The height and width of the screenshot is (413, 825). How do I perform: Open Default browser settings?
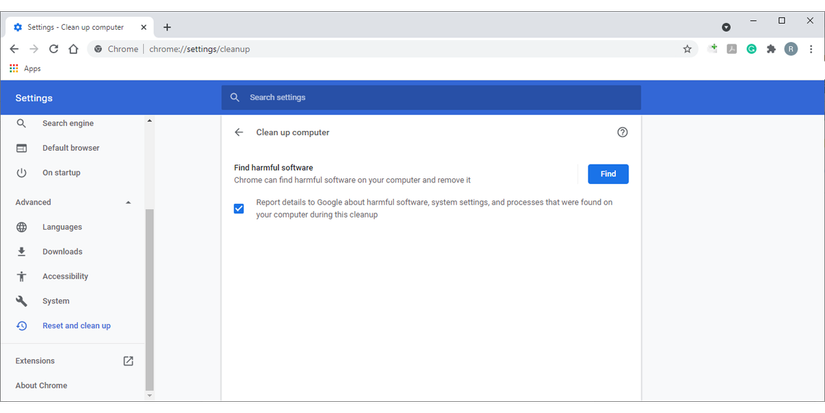coord(71,148)
